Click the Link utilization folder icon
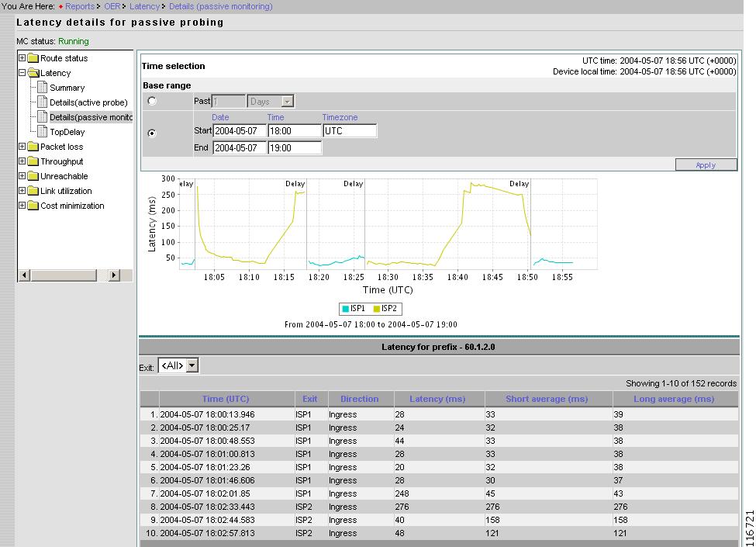The height and width of the screenshot is (547, 756). coord(33,191)
